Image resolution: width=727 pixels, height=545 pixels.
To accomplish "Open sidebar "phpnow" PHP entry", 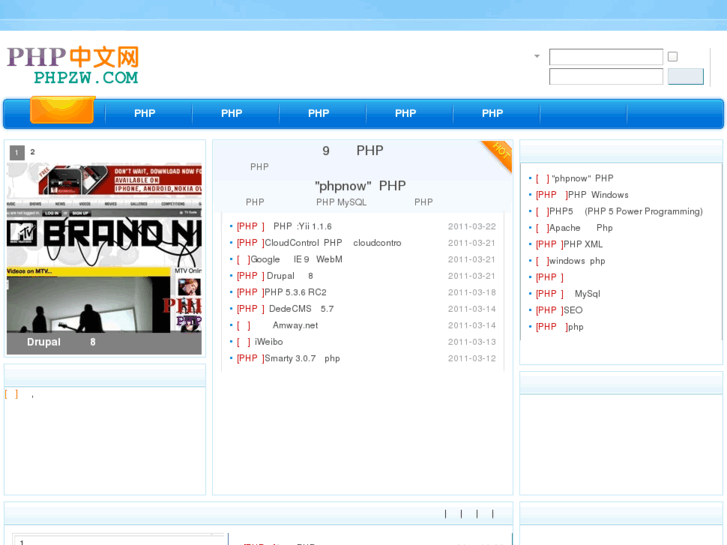I will point(582,179).
